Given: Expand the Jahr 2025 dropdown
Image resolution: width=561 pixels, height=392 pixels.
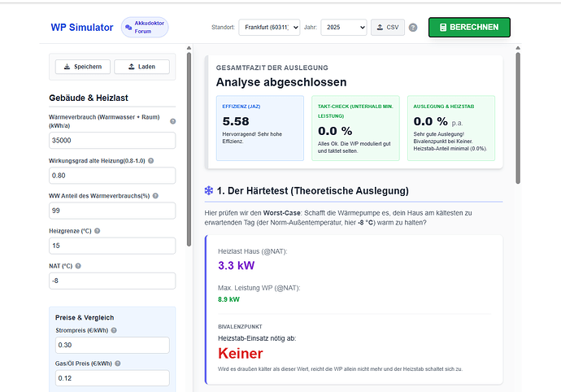Looking at the screenshot, I should click(x=344, y=28).
